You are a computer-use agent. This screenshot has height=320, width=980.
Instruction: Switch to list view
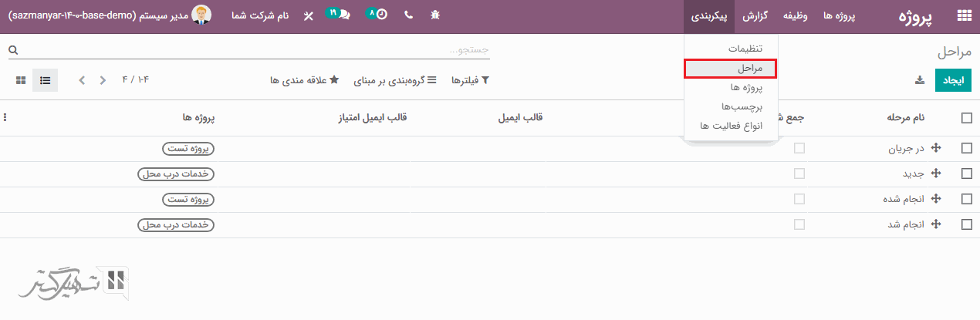(x=46, y=80)
